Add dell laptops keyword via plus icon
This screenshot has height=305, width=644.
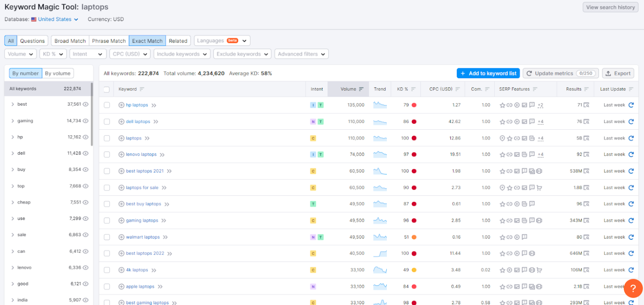(x=121, y=122)
